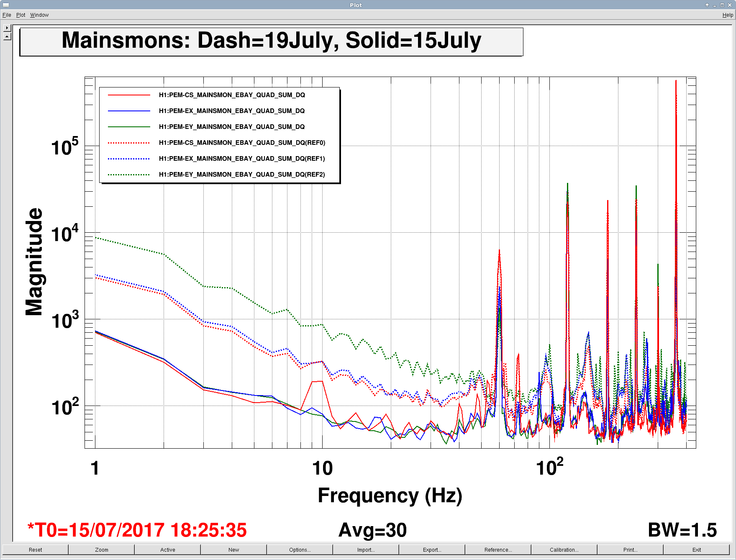Open the File menu
Image resolution: width=736 pixels, height=560 pixels.
point(7,15)
